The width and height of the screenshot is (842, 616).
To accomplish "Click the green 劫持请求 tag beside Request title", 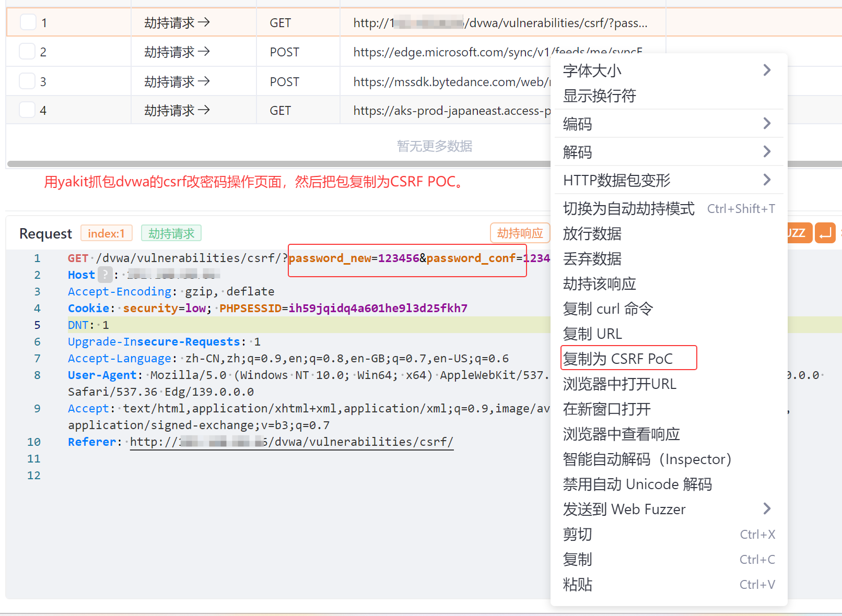I will (171, 233).
